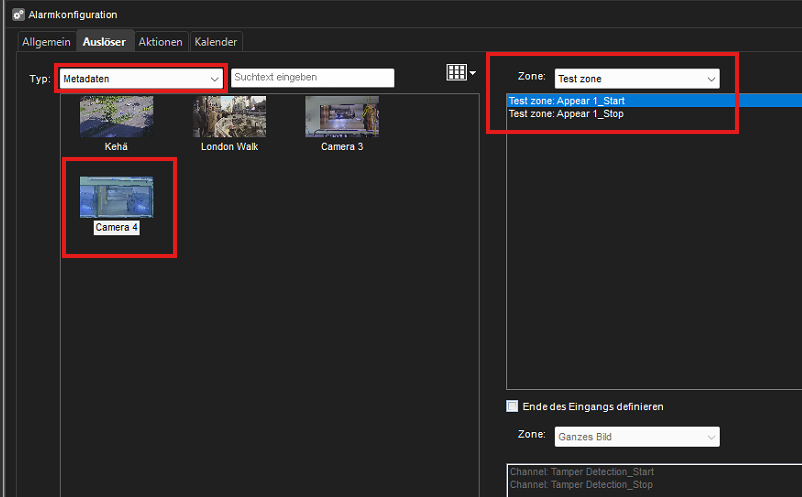Image resolution: width=802 pixels, height=497 pixels.
Task: Open the Zone dropdown showing Test zone
Action: coord(637,79)
